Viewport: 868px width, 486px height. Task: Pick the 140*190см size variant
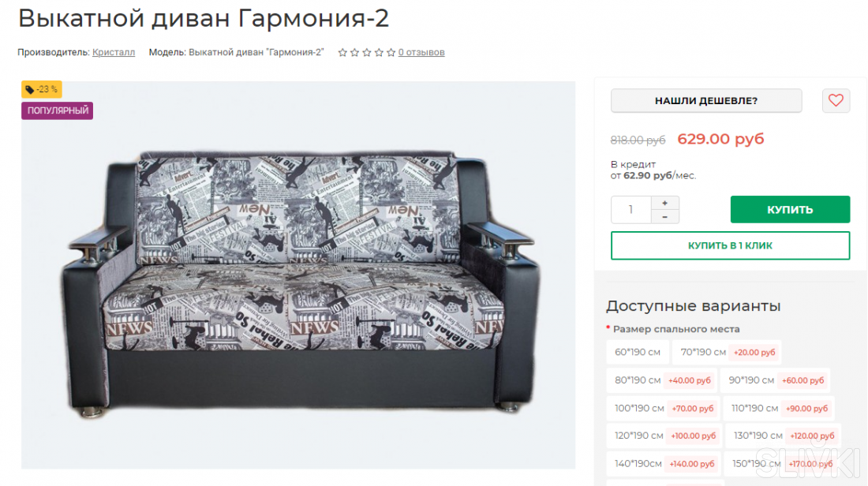point(663,464)
